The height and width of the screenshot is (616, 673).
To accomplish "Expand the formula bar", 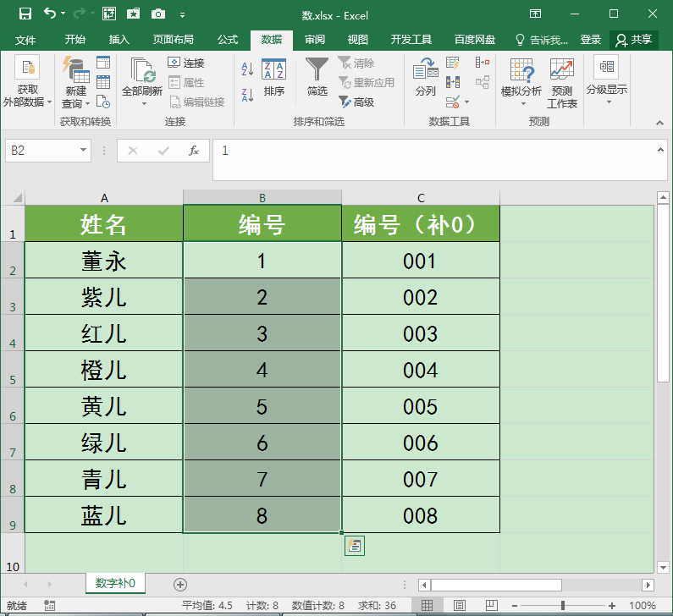I will click(x=660, y=150).
